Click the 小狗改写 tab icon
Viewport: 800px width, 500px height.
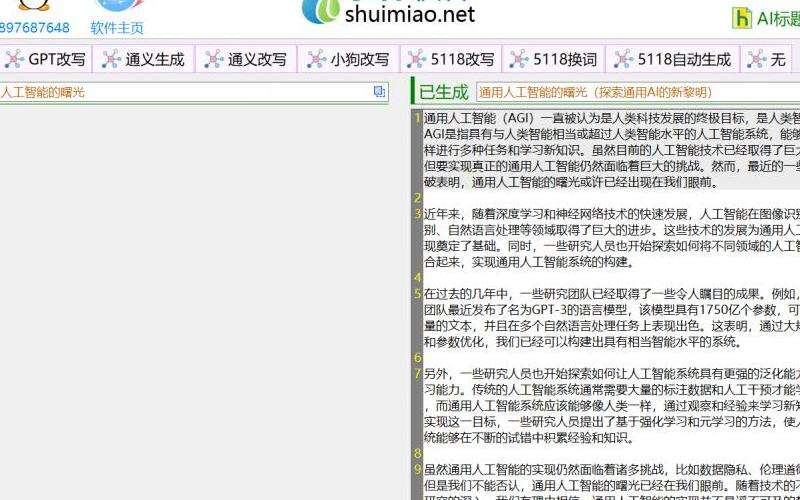[x=316, y=59]
